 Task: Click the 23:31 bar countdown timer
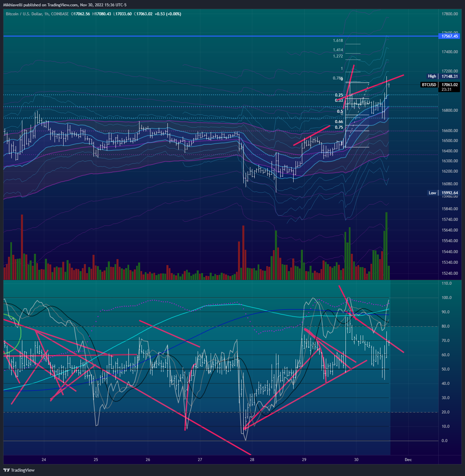(x=446, y=89)
